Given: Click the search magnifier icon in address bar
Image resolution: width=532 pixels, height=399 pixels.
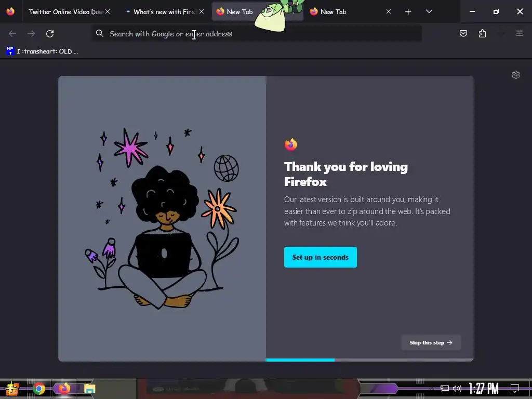Looking at the screenshot, I should click(x=99, y=33).
